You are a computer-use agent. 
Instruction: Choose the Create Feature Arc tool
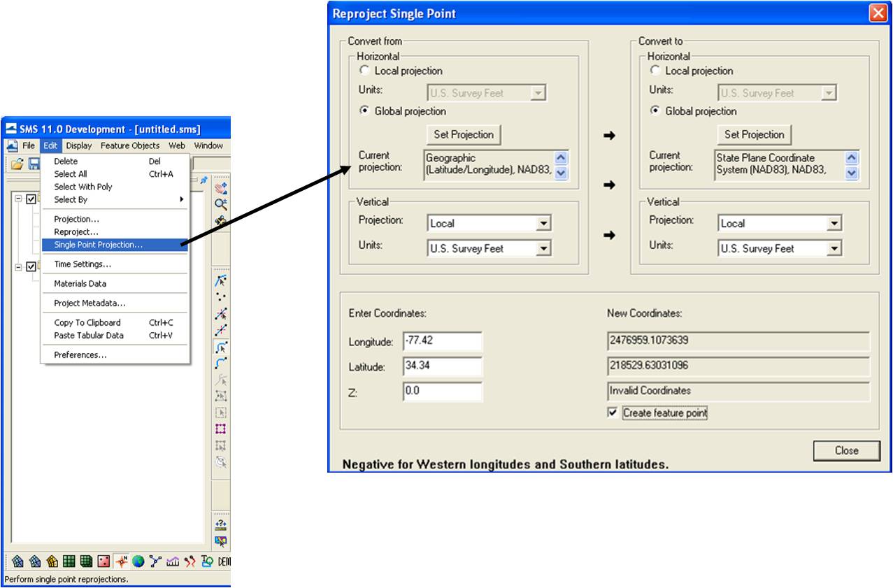221,363
